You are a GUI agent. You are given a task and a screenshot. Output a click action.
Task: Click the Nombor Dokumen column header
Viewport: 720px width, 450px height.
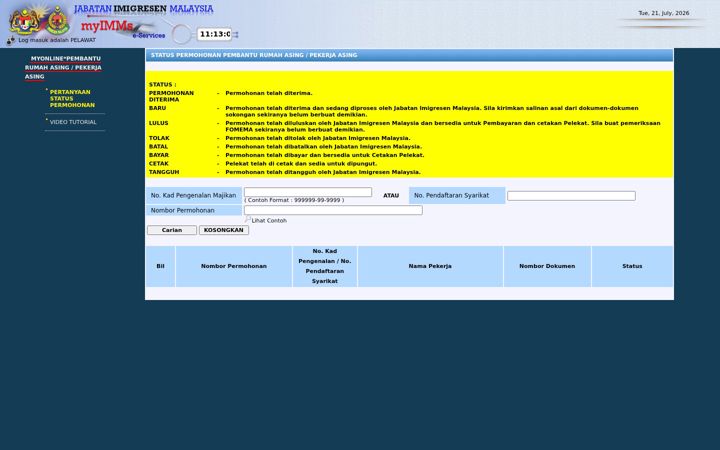(547, 266)
